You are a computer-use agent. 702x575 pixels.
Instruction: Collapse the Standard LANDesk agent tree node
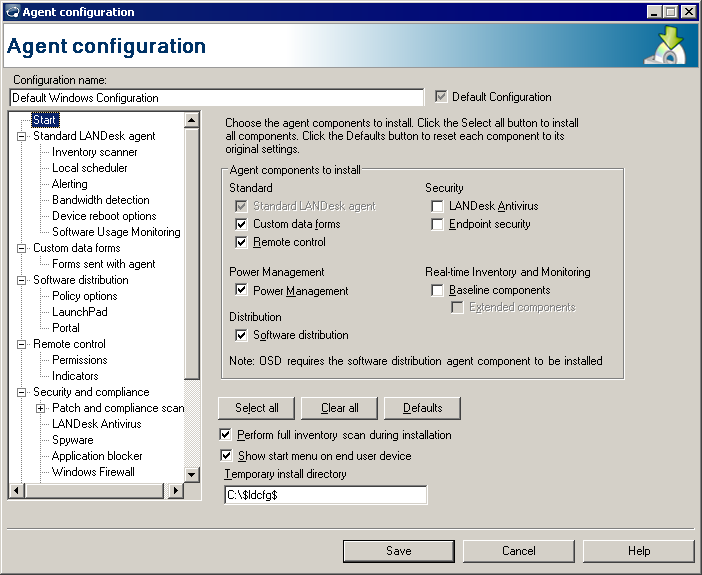(x=21, y=136)
